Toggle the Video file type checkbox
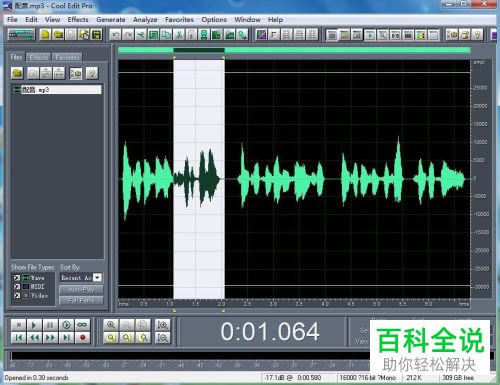The image size is (500, 385). [x=17, y=295]
